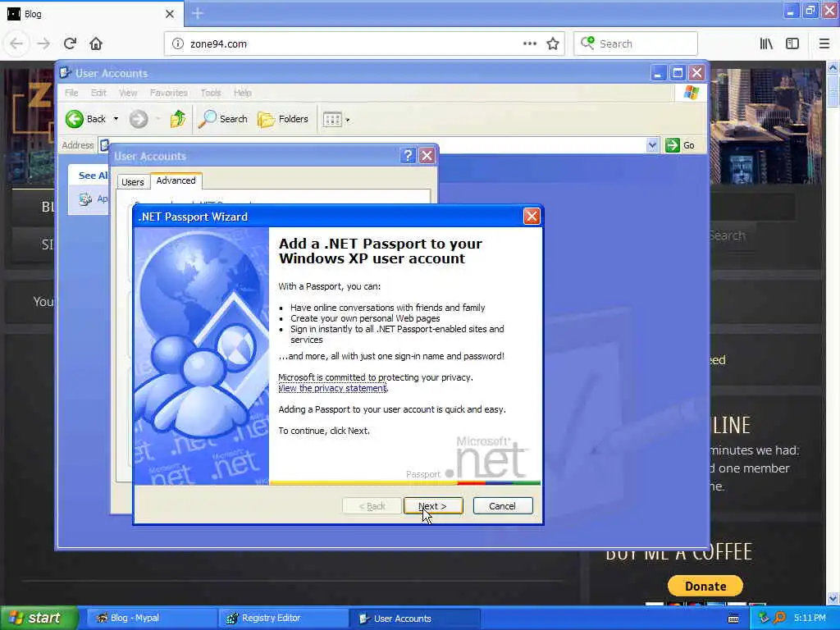Click the Donate button on the webpage

(705, 586)
